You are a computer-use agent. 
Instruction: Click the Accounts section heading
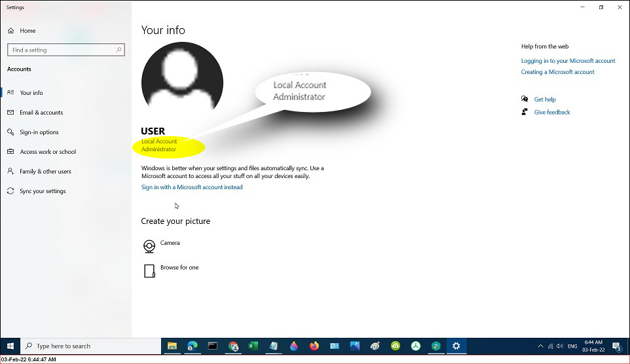click(19, 69)
